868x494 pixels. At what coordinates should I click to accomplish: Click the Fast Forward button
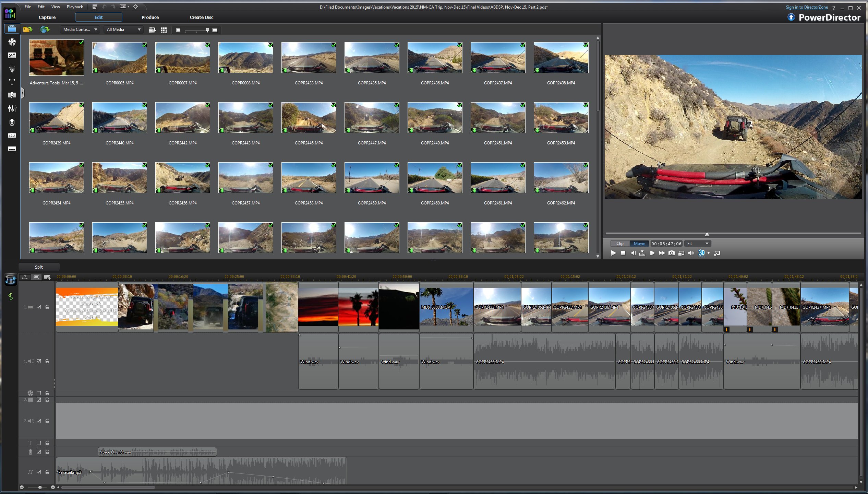[662, 253]
